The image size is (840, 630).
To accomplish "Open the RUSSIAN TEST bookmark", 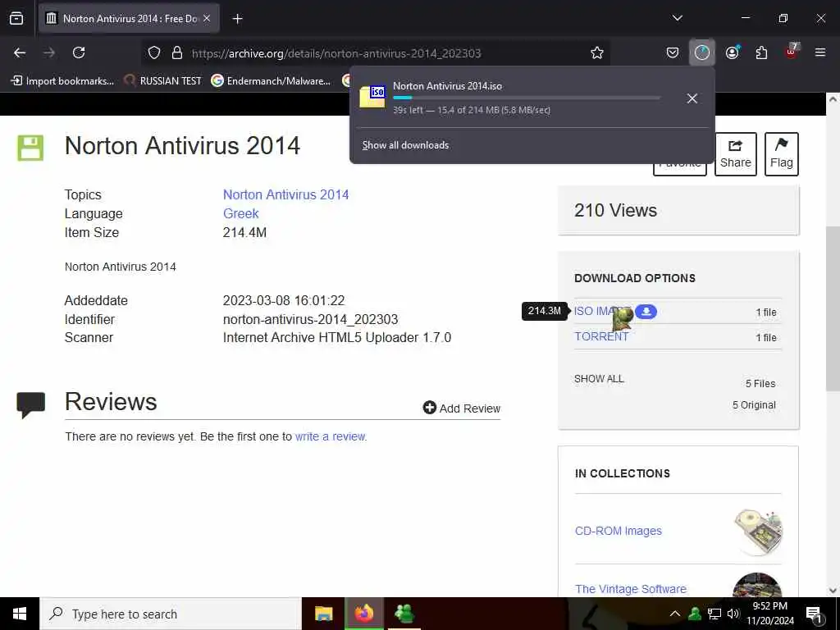I will tap(163, 81).
